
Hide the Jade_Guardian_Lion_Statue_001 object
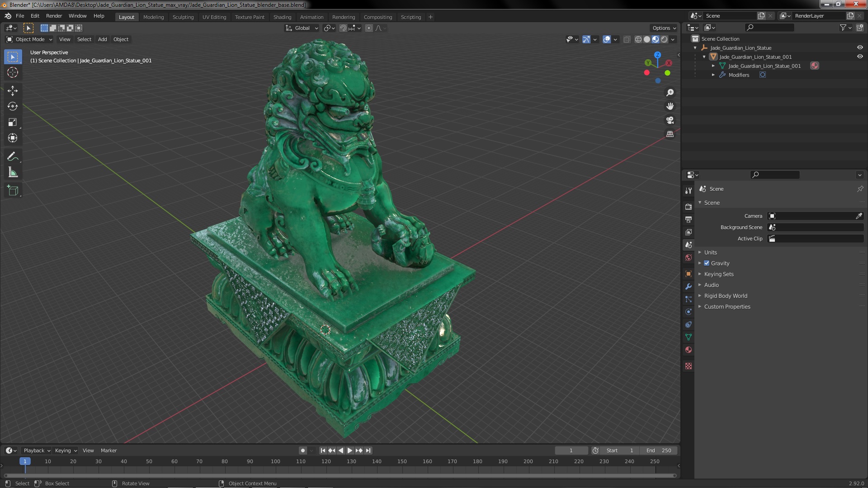pos(859,56)
